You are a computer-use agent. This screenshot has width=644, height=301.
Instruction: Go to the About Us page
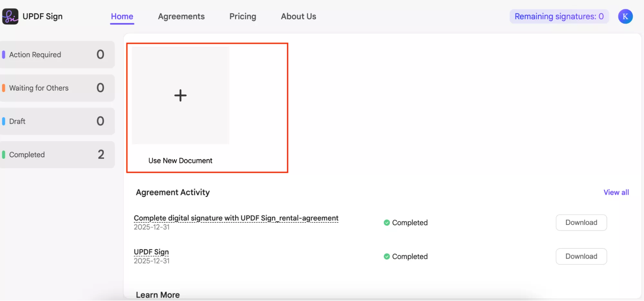point(298,16)
